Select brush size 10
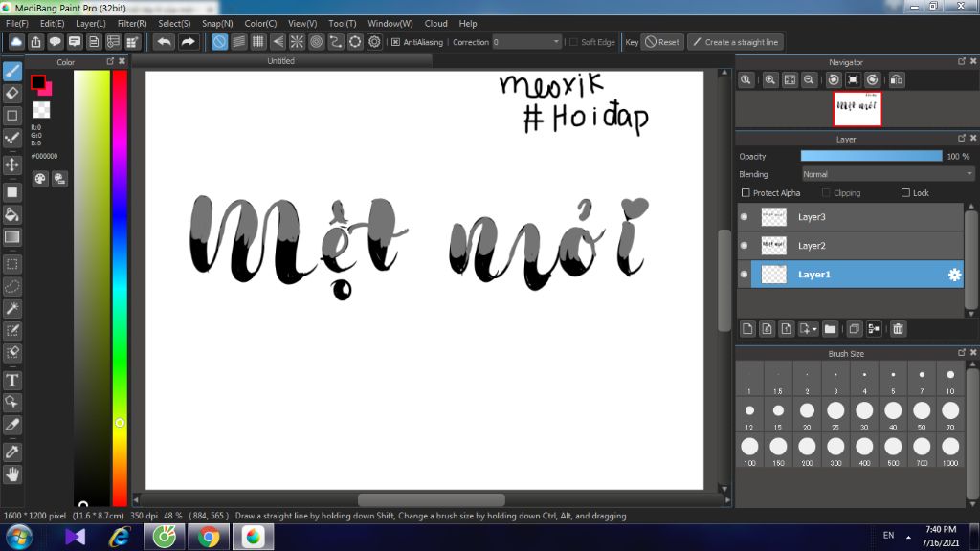This screenshot has height=551, width=980. pos(950,379)
